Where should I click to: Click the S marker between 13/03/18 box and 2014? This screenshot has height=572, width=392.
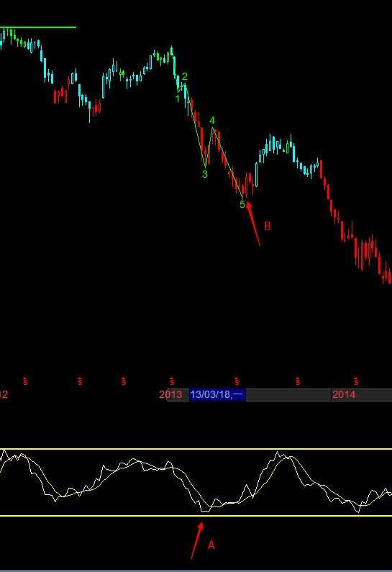click(298, 381)
